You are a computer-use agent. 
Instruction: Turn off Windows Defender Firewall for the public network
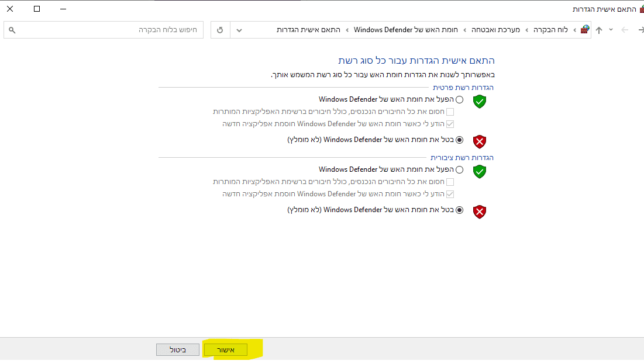pos(459,210)
